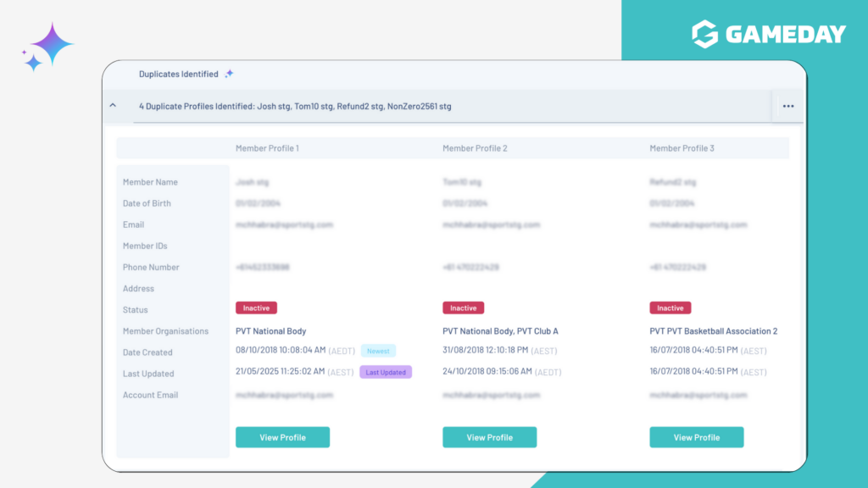This screenshot has width=868, height=488.
Task: Click the Last Updated row label
Action: (148, 374)
